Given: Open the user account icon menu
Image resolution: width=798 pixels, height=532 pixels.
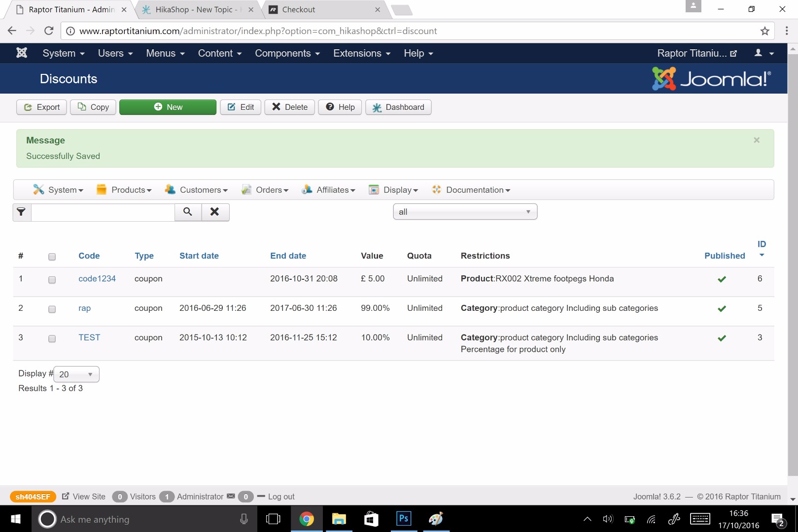Looking at the screenshot, I should pos(763,53).
